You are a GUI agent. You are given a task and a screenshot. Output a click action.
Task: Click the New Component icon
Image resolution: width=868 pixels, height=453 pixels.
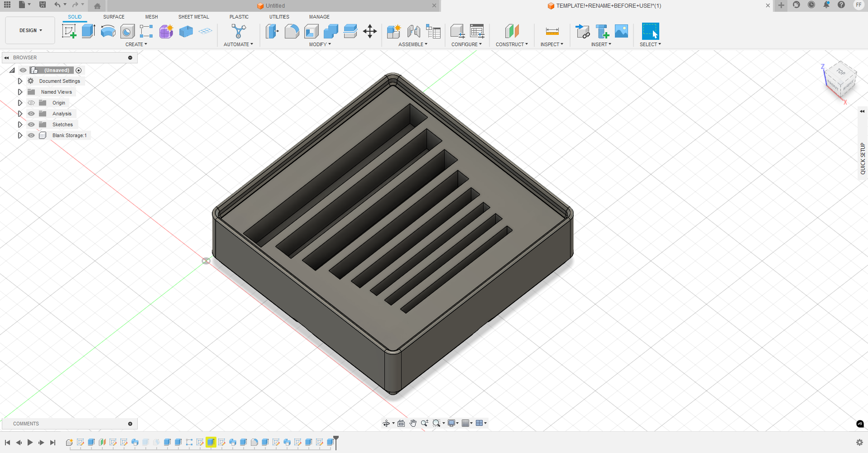(393, 31)
